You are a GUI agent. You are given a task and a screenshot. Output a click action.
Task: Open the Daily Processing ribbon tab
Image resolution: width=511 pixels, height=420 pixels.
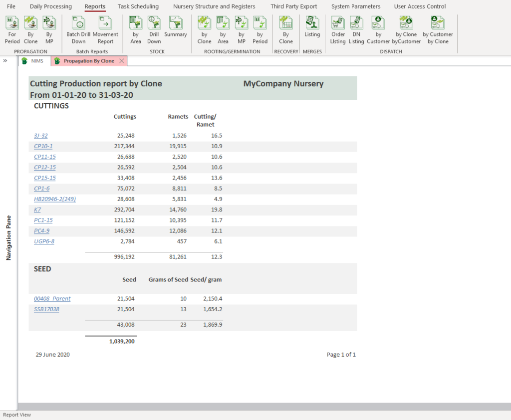(51, 6)
